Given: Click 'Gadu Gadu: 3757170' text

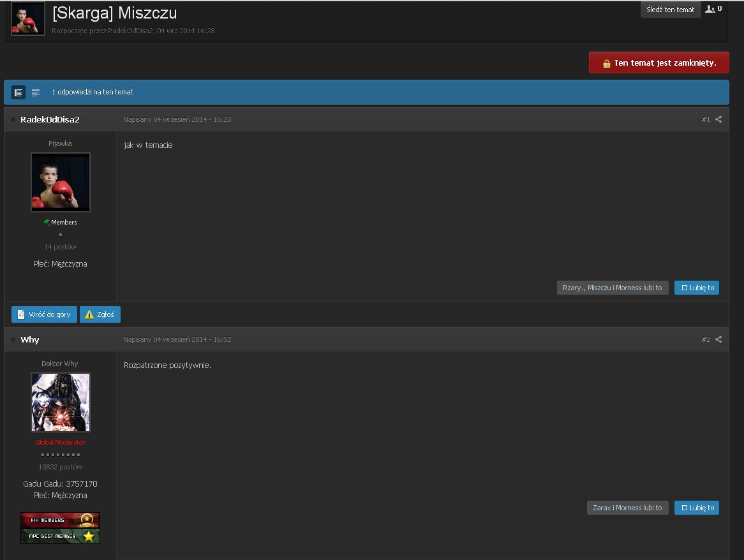Looking at the screenshot, I should [60, 483].
